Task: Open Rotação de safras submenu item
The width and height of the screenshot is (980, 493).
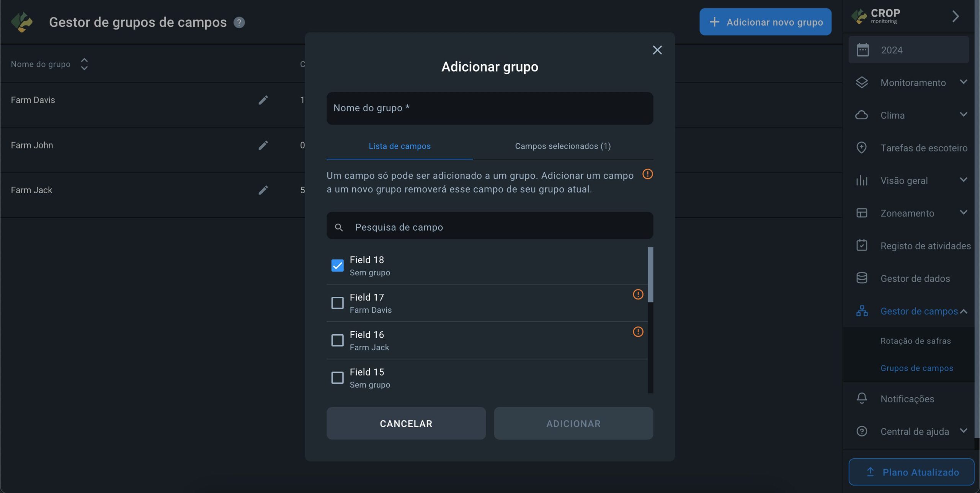Action: (x=915, y=341)
